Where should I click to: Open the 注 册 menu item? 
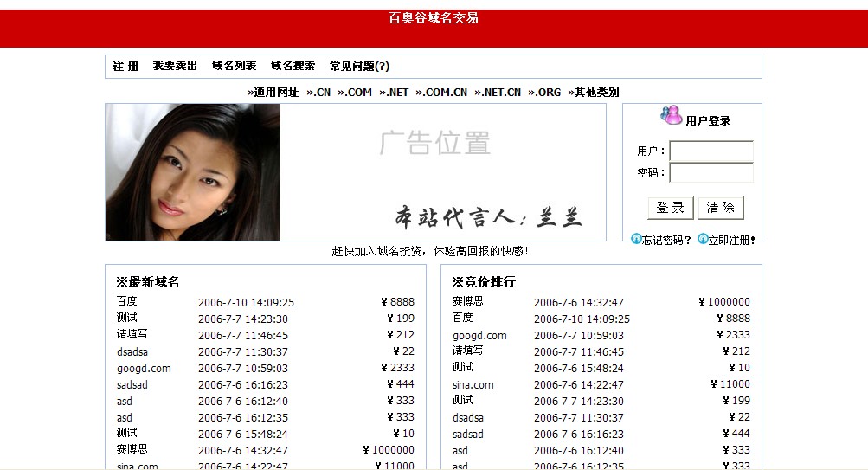[125, 66]
